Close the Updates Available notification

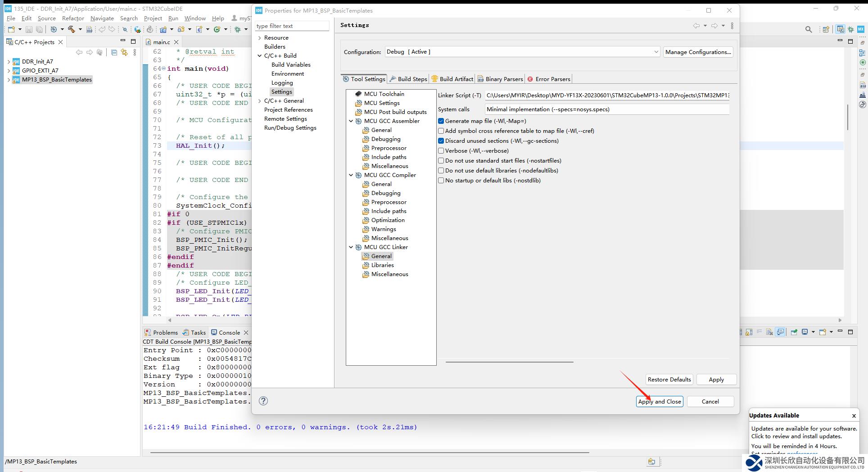854,416
